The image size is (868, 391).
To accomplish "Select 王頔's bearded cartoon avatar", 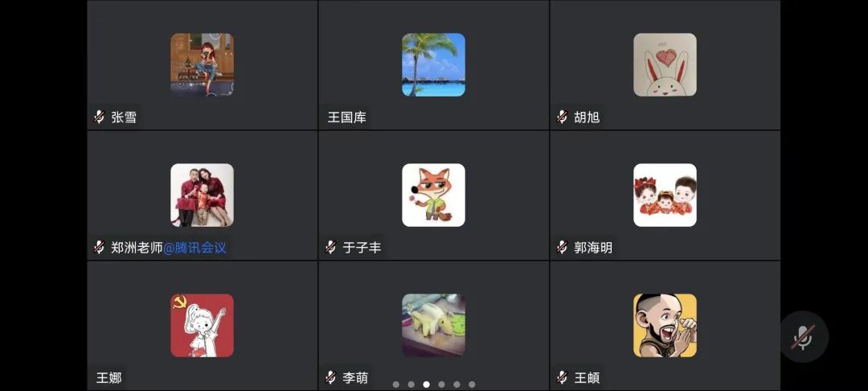I will 665,325.
